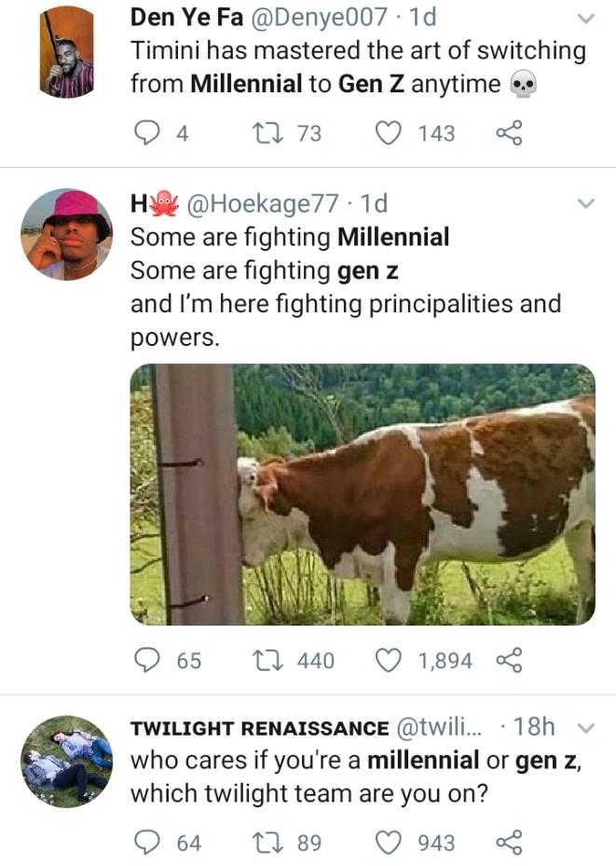Reply to Twilight Renaissance's tweet
616x866 pixels.
pos(146,843)
